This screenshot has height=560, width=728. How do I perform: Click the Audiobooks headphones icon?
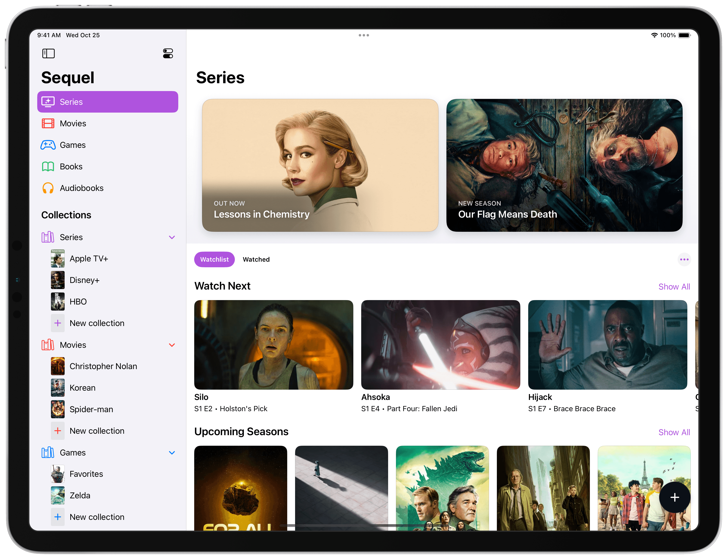(x=48, y=188)
